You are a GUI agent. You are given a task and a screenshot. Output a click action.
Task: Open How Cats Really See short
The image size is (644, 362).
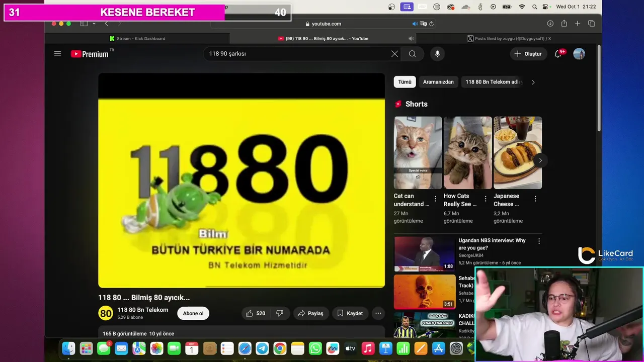pos(467,153)
